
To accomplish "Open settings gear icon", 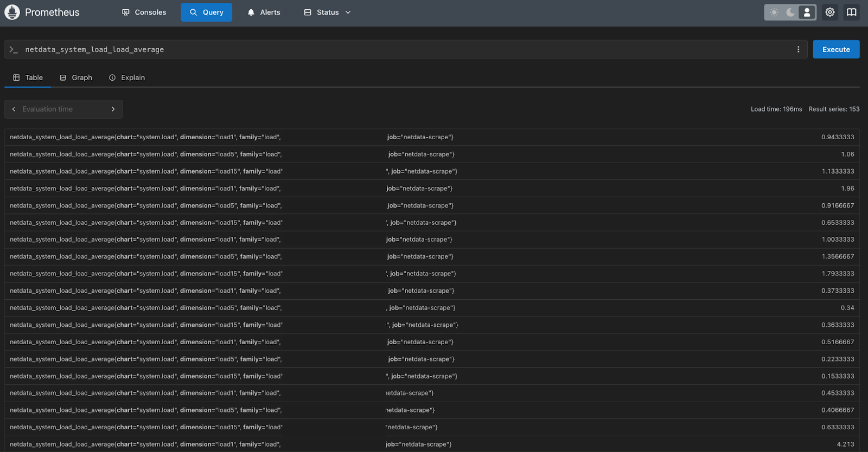I will (x=830, y=12).
